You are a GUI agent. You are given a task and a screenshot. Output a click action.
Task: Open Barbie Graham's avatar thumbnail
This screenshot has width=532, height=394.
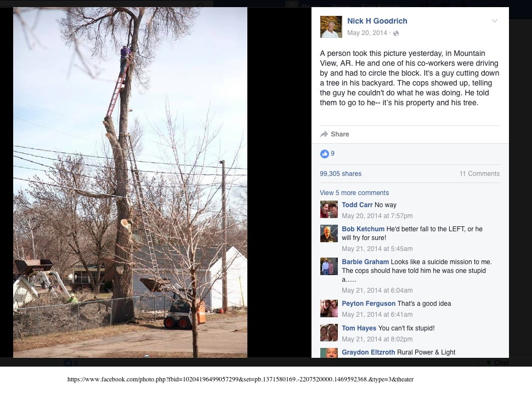[329, 266]
